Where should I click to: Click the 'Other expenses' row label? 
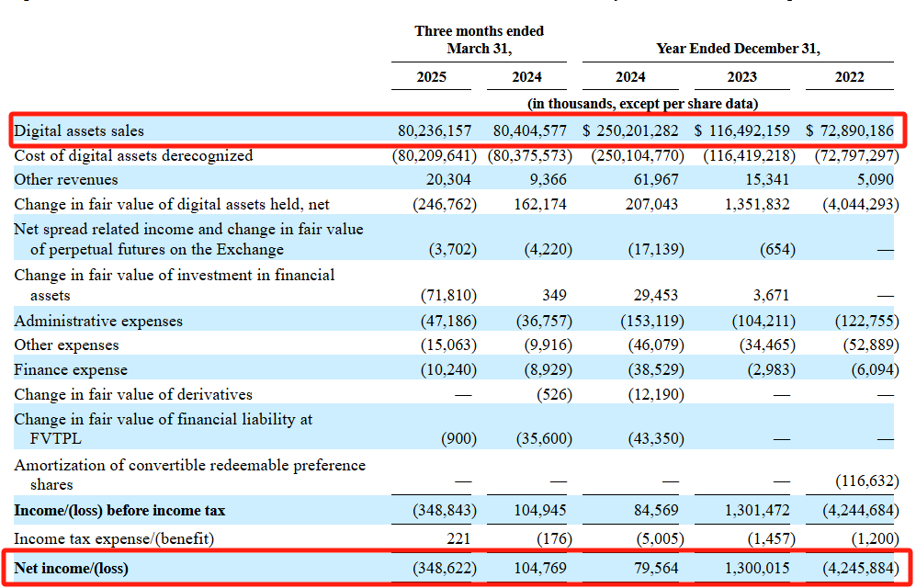[66, 345]
